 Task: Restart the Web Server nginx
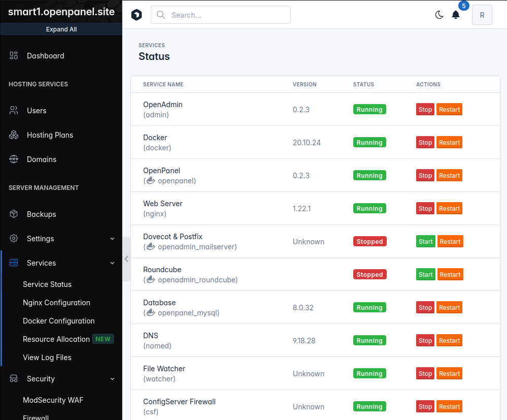tap(449, 208)
